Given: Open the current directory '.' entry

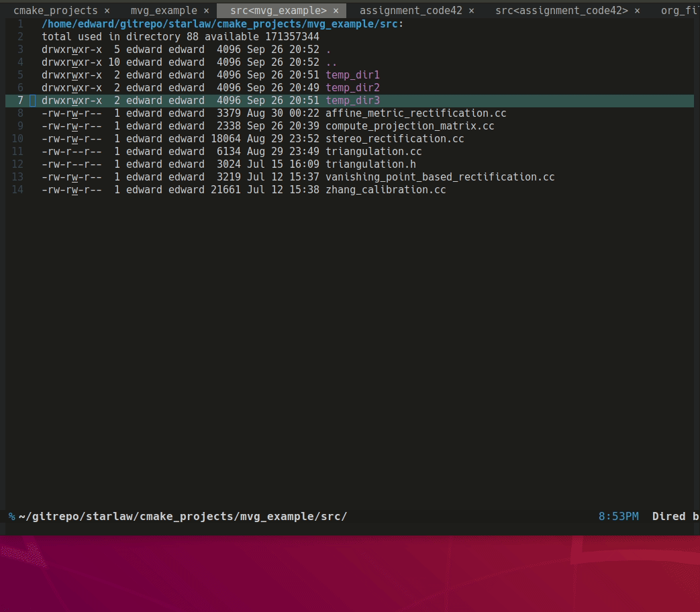Looking at the screenshot, I should tap(329, 50).
